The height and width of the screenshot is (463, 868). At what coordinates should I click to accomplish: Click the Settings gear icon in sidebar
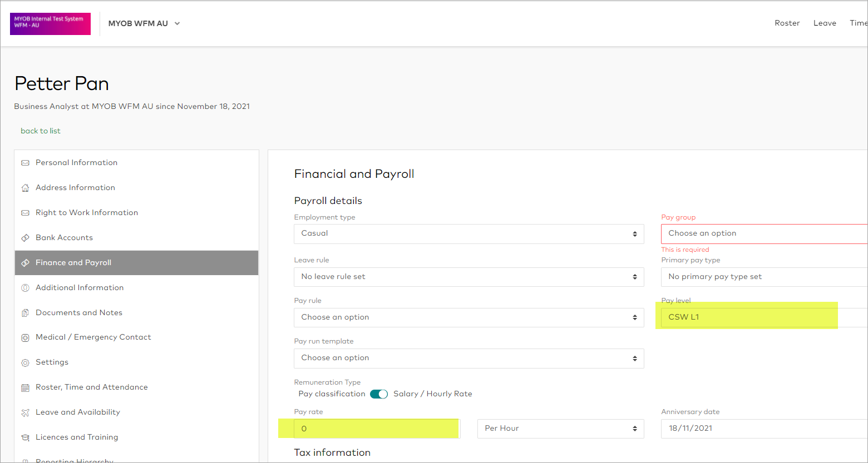point(25,362)
